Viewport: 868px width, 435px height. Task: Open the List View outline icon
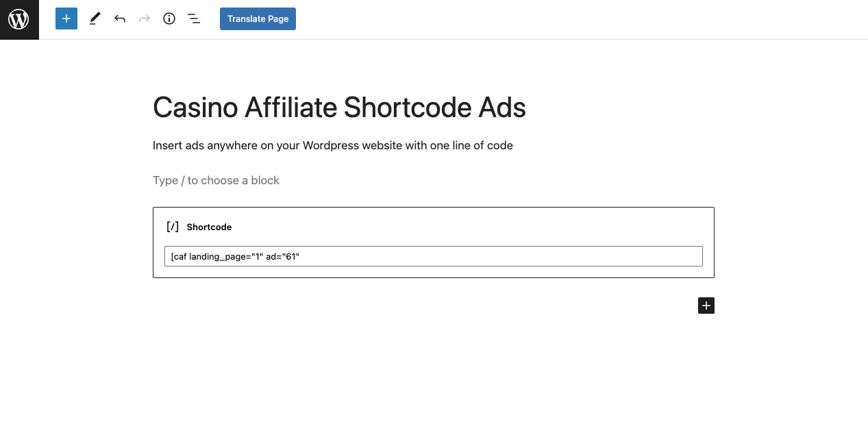coord(194,18)
